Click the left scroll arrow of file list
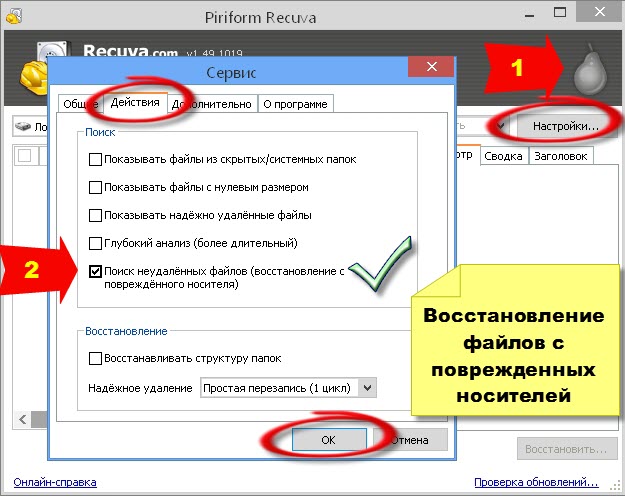The image size is (625, 496). (23, 419)
